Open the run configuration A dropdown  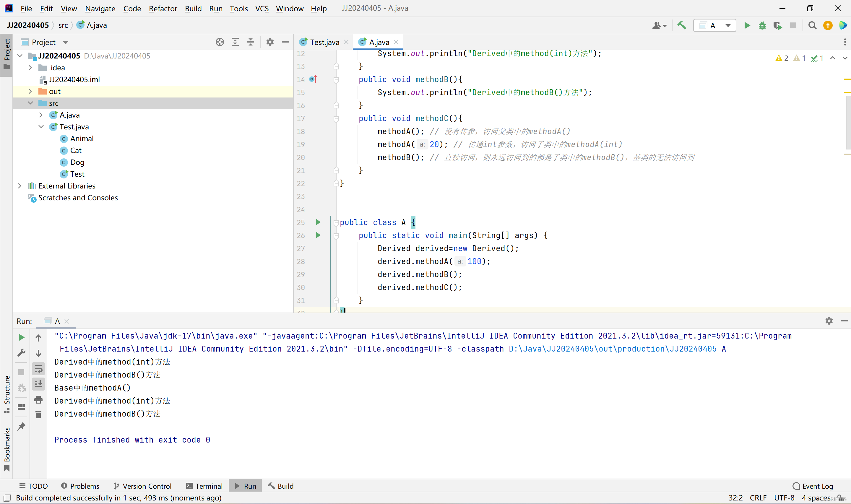tap(714, 25)
